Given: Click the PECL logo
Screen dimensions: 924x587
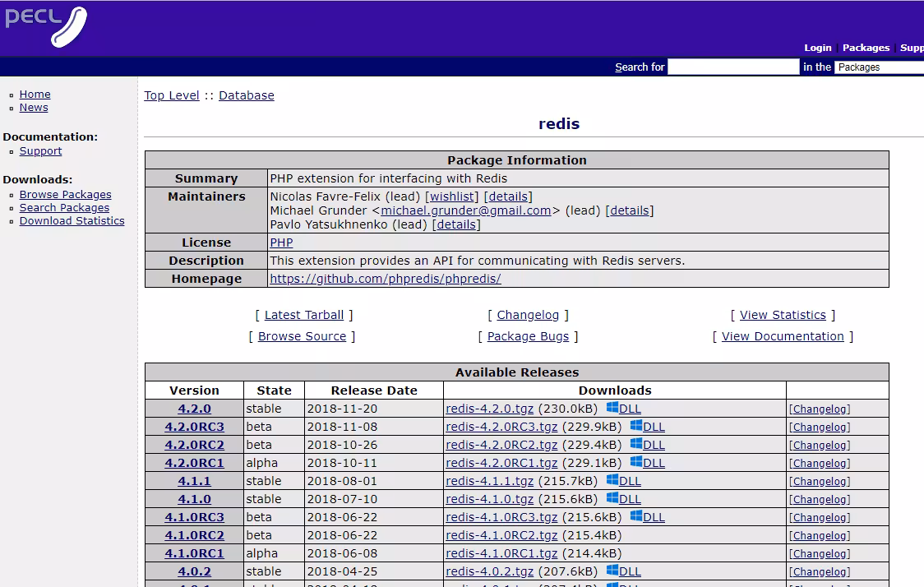Looking at the screenshot, I should coord(46,26).
